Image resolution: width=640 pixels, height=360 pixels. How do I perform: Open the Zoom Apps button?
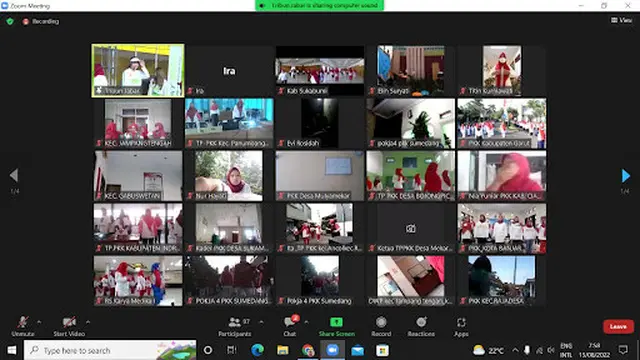click(461, 327)
